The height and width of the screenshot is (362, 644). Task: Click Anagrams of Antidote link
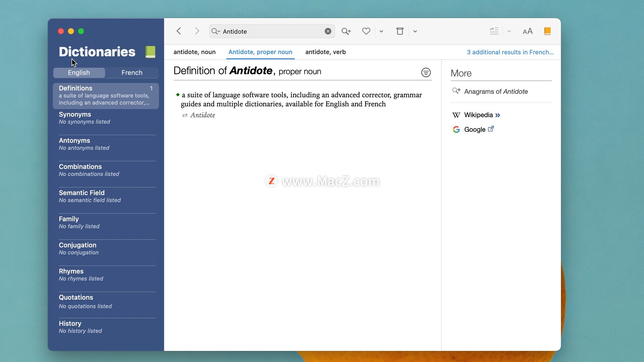pos(496,92)
